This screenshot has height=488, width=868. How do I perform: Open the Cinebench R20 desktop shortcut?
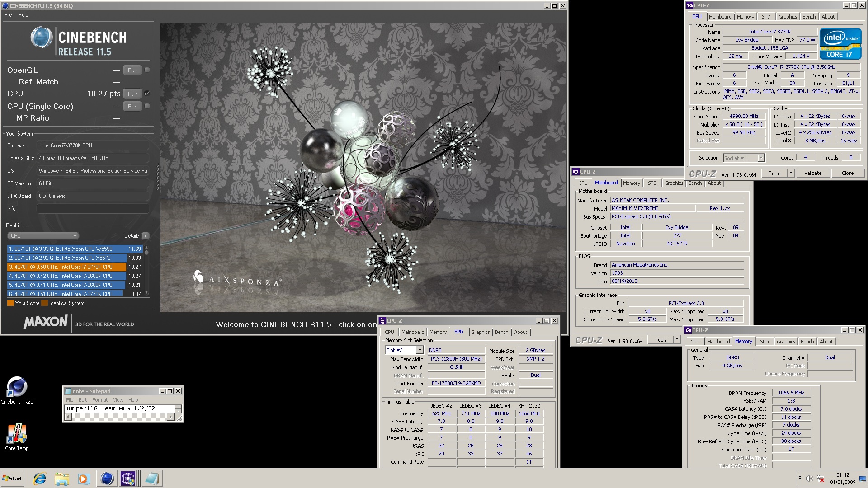click(x=17, y=390)
